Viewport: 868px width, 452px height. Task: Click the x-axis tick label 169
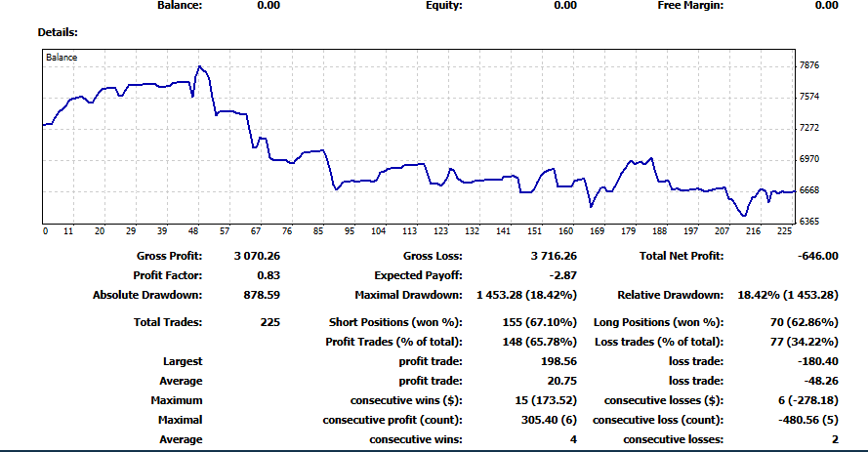point(597,231)
